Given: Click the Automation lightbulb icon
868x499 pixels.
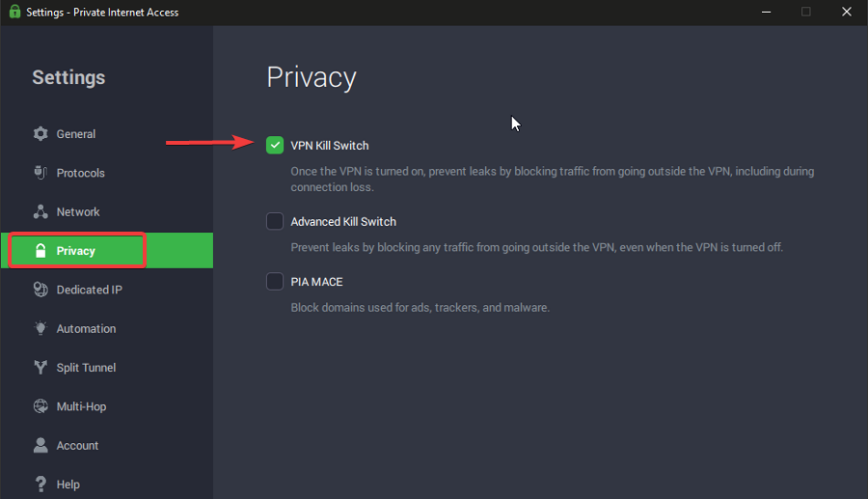Looking at the screenshot, I should [41, 329].
